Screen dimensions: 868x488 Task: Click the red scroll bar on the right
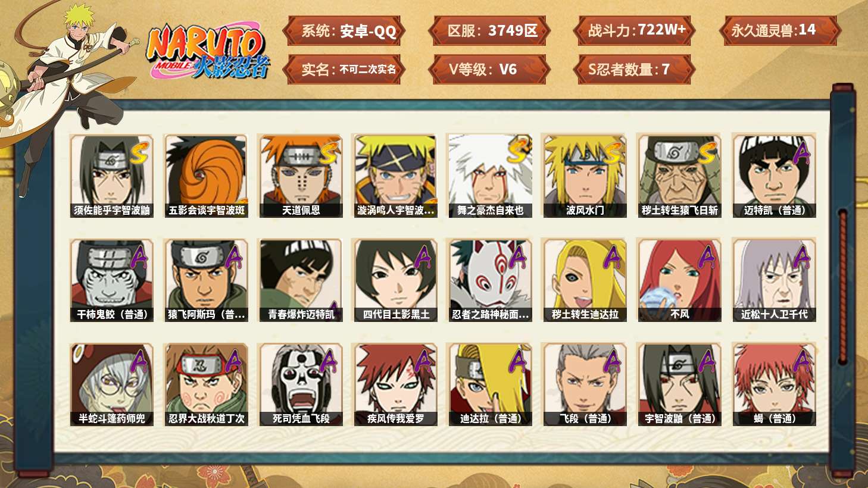point(842,286)
